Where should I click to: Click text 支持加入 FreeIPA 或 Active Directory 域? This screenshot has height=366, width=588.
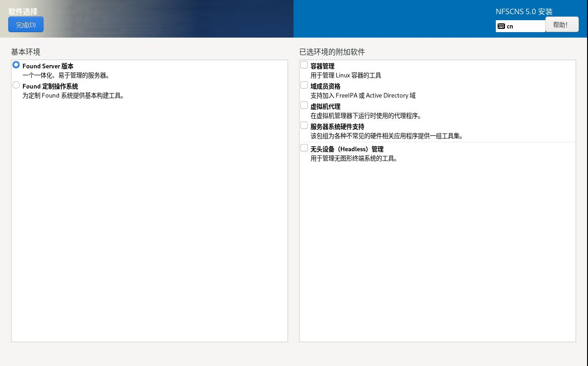pyautogui.click(x=363, y=95)
